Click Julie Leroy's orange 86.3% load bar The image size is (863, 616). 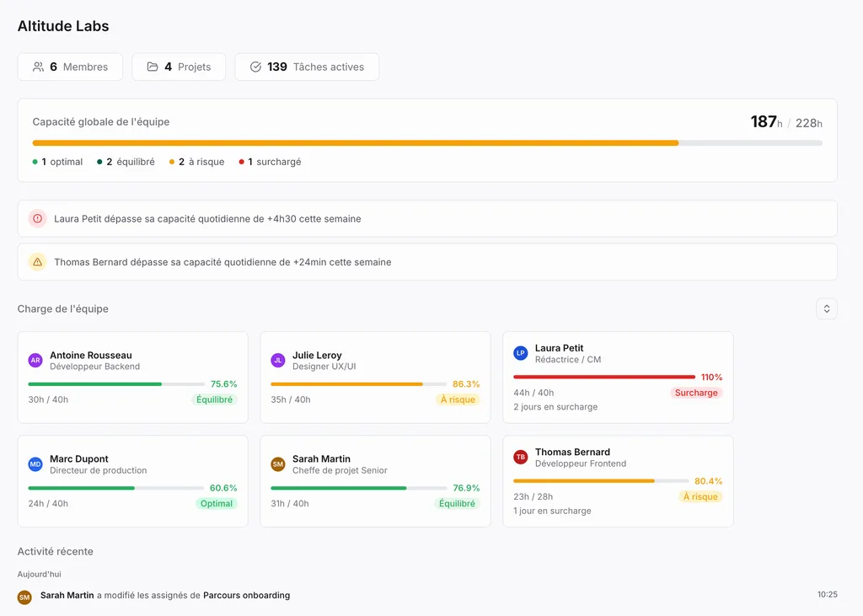(358, 384)
